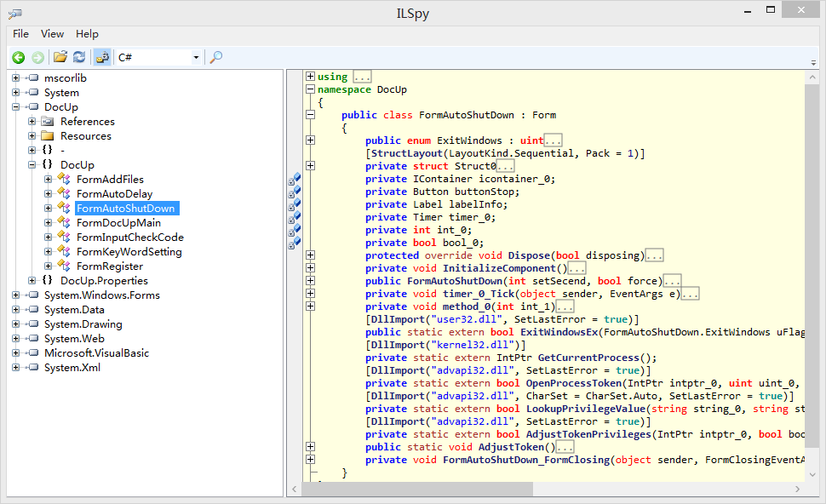Viewport: 826px width, 504px height.
Task: Click the bool_0 field margin icon
Action: click(x=295, y=243)
